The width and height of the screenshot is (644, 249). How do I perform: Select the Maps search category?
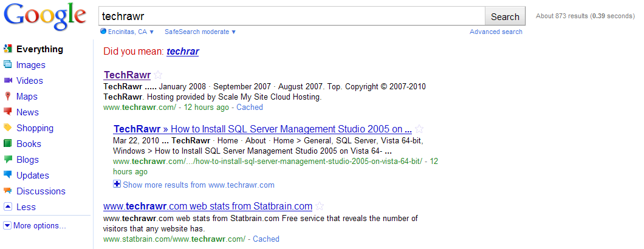pos(27,97)
